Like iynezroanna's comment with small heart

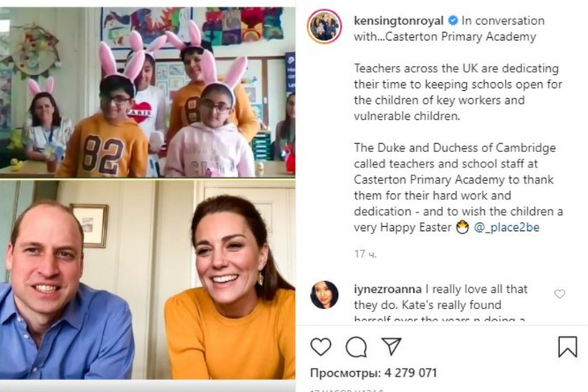coord(560,294)
